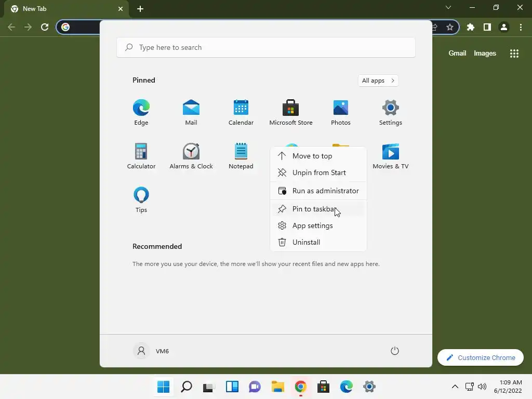Launch the Calendar app
Screen dimensions: 532x399
241,113
